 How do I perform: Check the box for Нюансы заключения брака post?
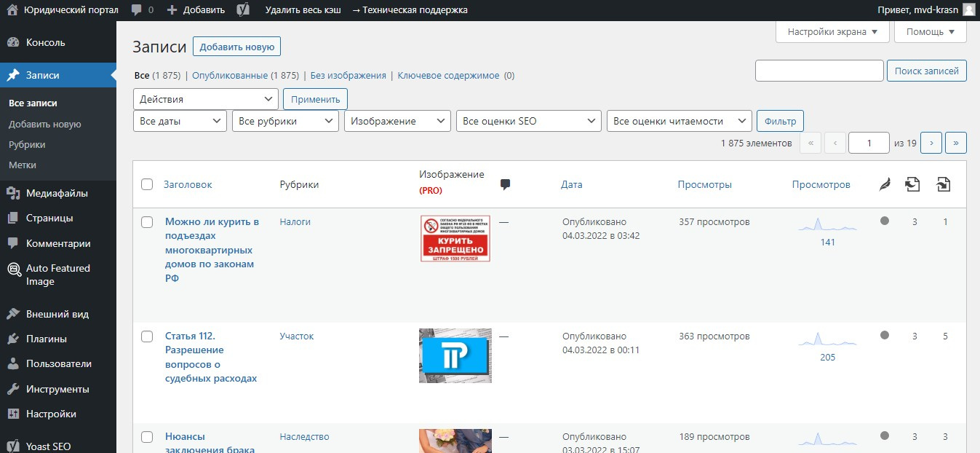pyautogui.click(x=147, y=436)
